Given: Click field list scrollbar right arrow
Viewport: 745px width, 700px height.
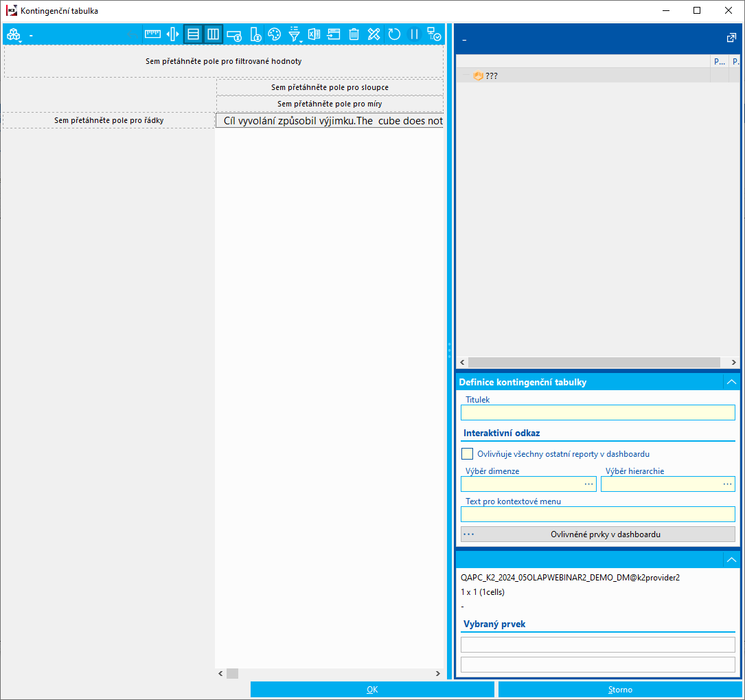Looking at the screenshot, I should click(x=733, y=362).
